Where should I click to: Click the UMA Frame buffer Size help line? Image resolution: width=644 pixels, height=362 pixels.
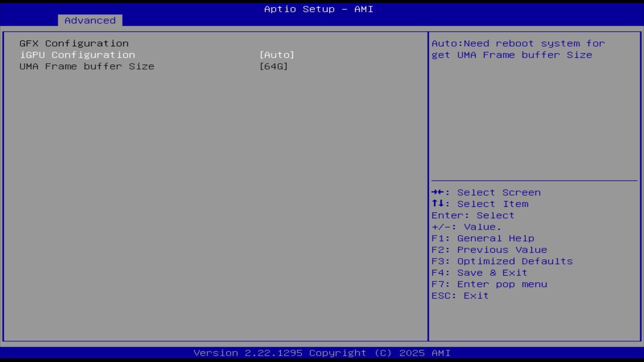(x=512, y=55)
